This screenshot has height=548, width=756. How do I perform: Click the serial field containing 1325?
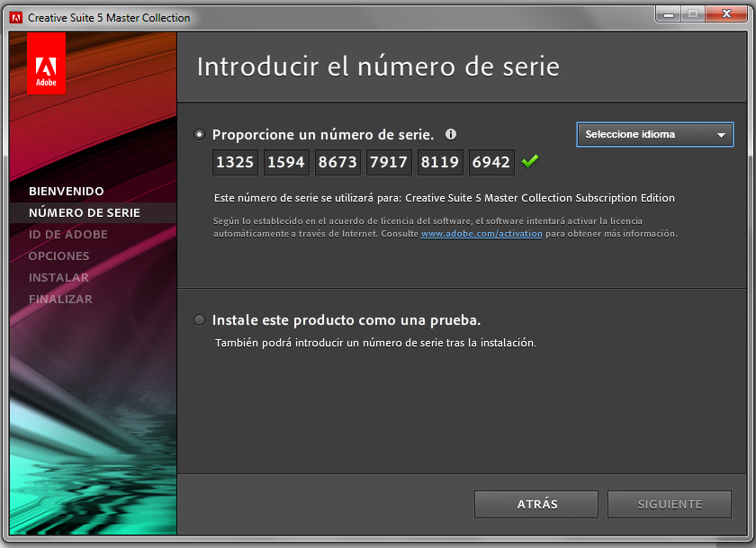(235, 162)
